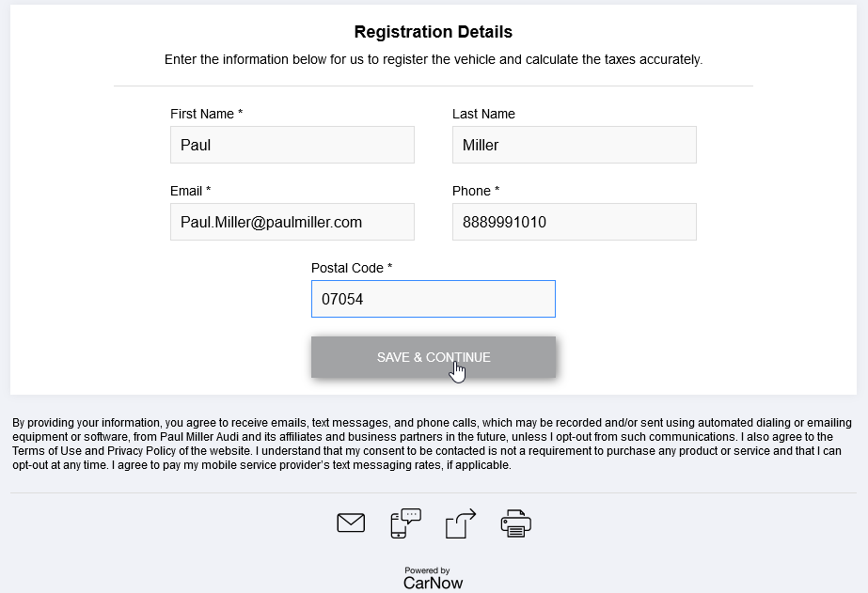
Task: Click the Phone field label
Action: point(476,191)
